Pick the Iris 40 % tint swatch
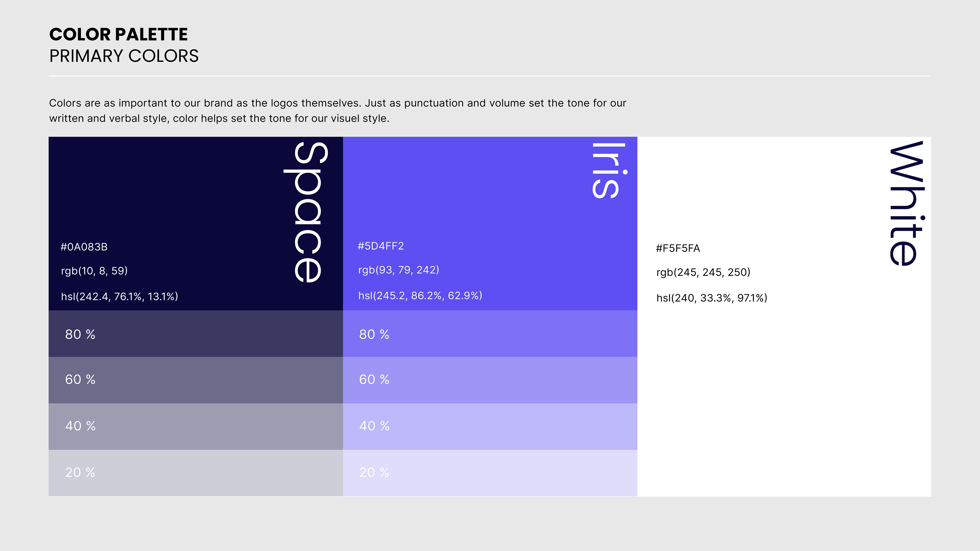The image size is (980, 551). click(490, 427)
